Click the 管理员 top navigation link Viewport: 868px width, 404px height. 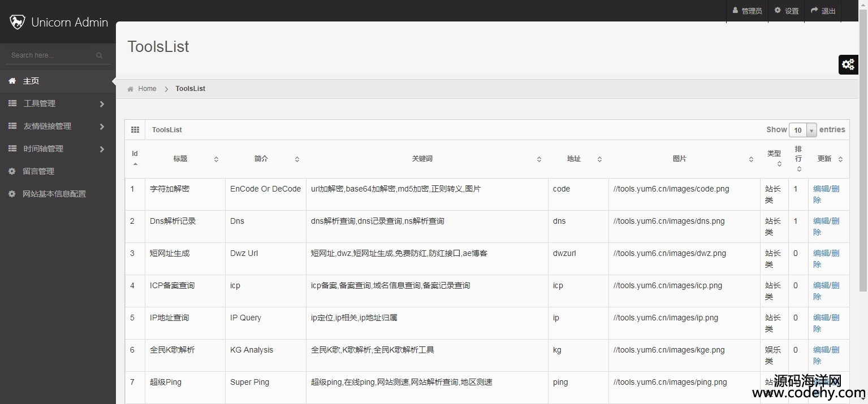pyautogui.click(x=747, y=11)
